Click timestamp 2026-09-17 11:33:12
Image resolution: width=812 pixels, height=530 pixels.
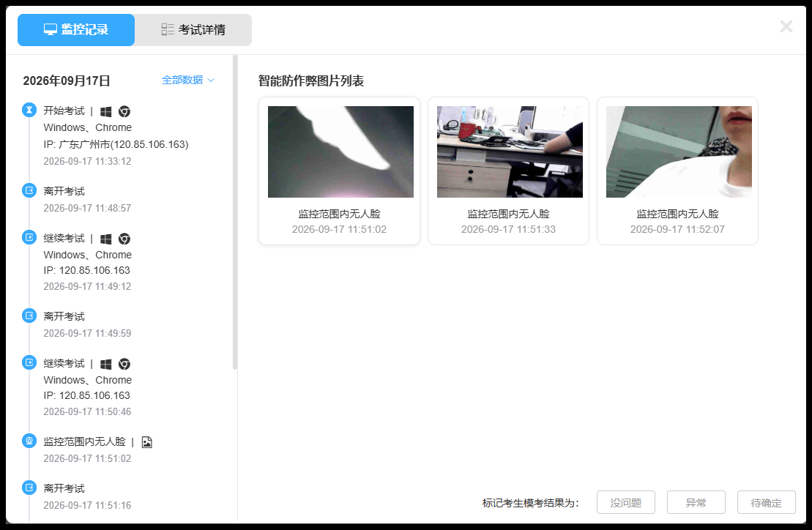88,162
